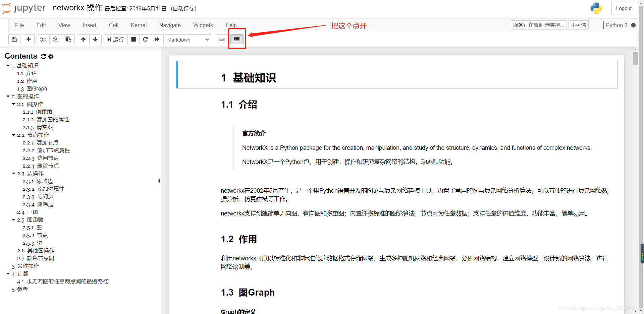Click the Logout button

click(x=624, y=8)
